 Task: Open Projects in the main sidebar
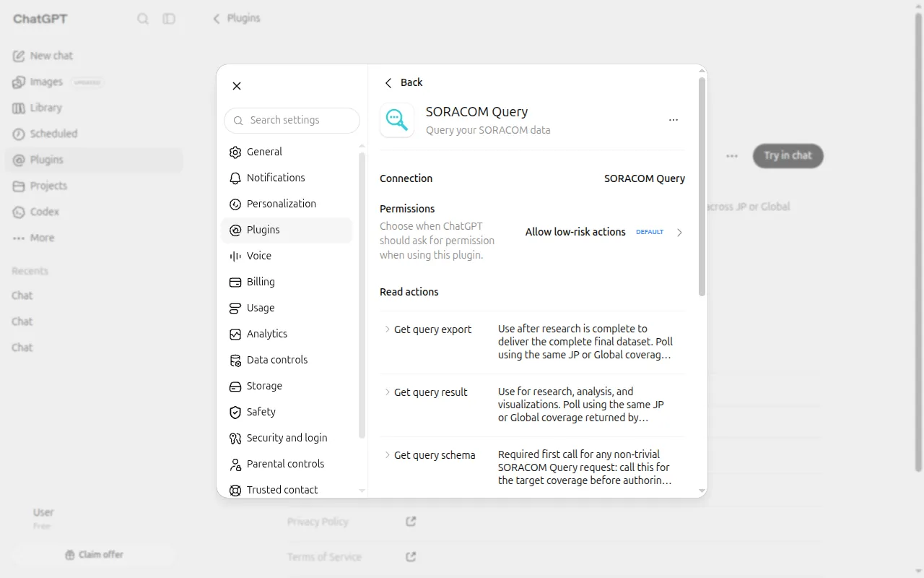pyautogui.click(x=94, y=186)
